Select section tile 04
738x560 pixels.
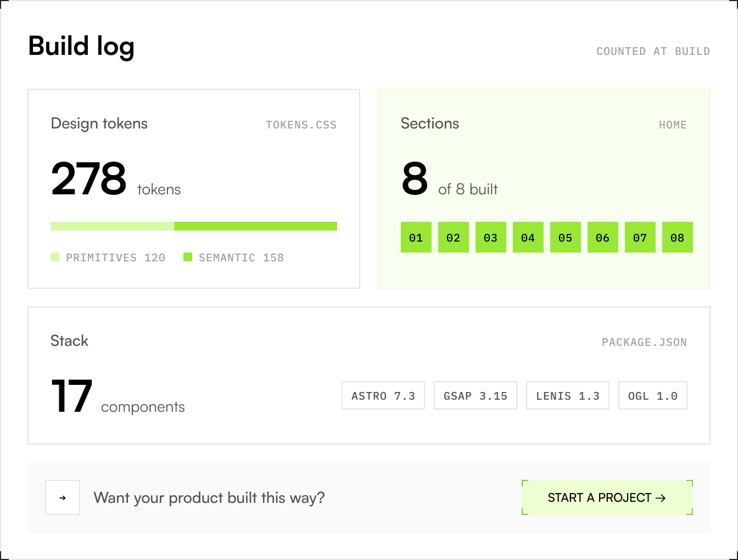[x=528, y=237]
